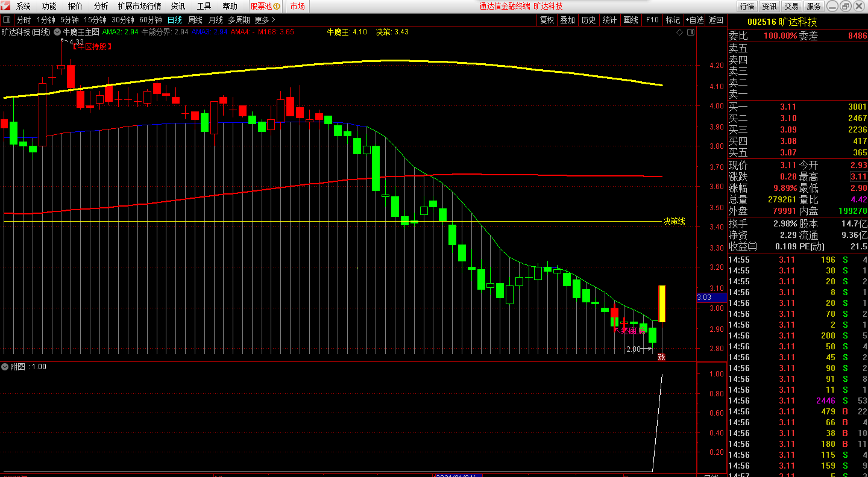Open the 帮助 menu

point(230,6)
